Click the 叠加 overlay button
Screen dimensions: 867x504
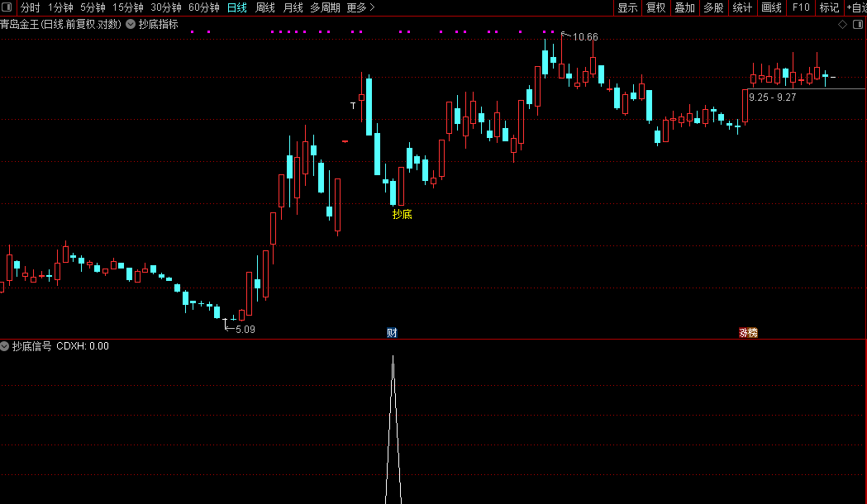pos(684,7)
